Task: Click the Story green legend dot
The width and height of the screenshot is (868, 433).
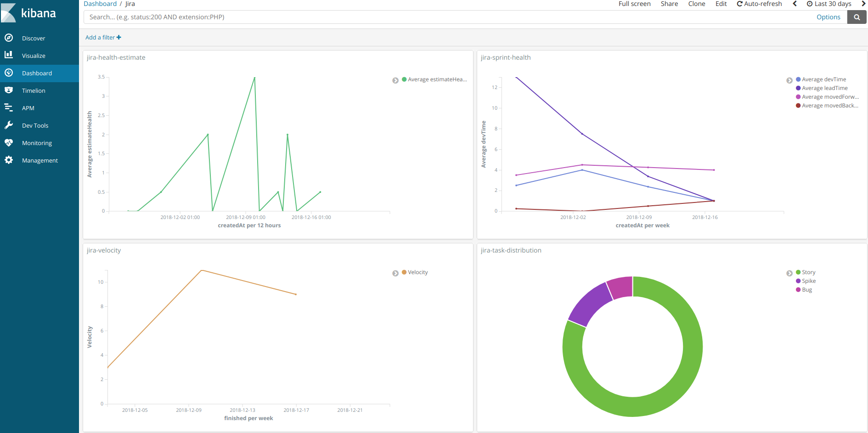Action: (x=798, y=272)
